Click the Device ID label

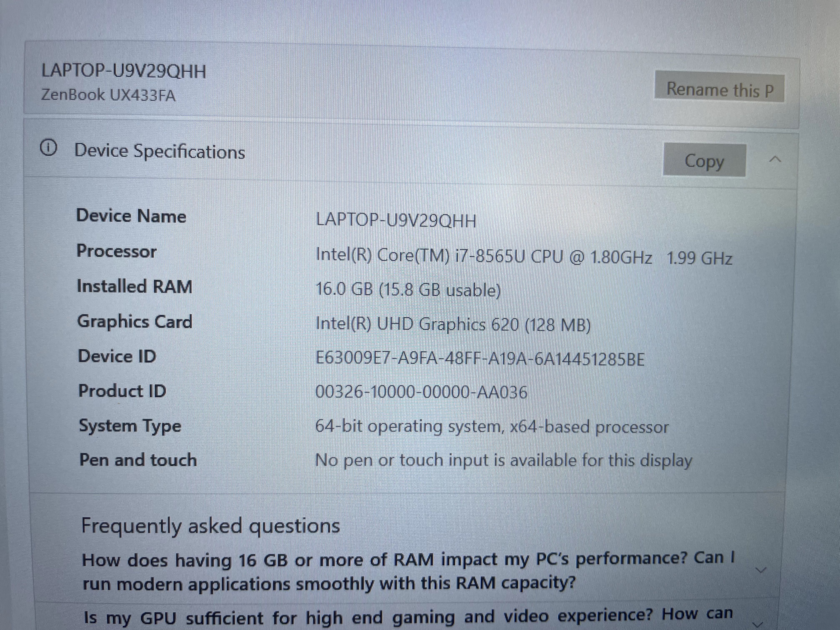click(117, 356)
